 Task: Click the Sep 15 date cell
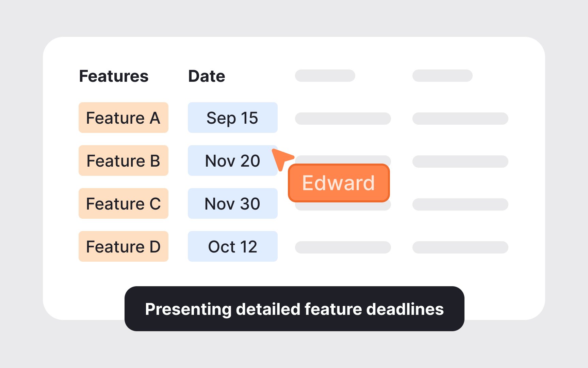pos(232,118)
